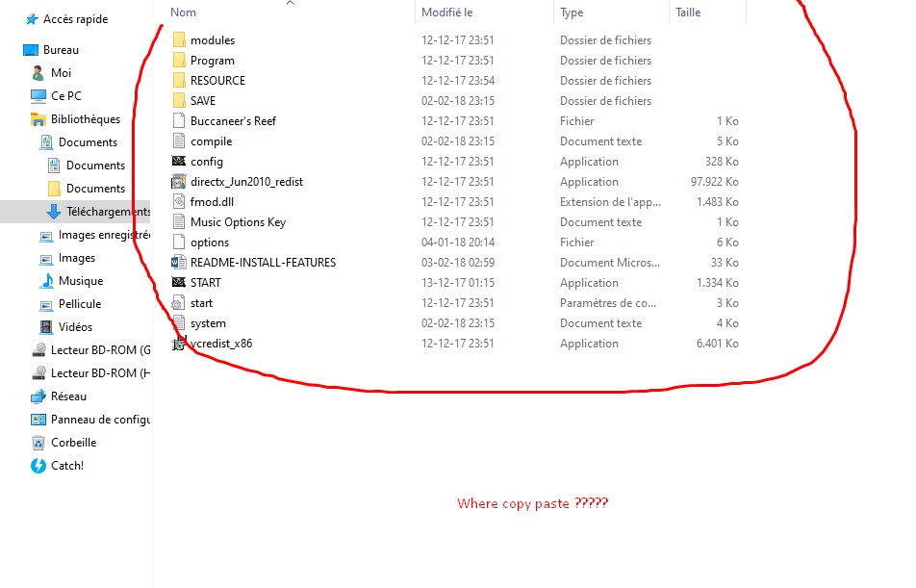
Task: Click the Musique note icon
Action: click(x=46, y=281)
